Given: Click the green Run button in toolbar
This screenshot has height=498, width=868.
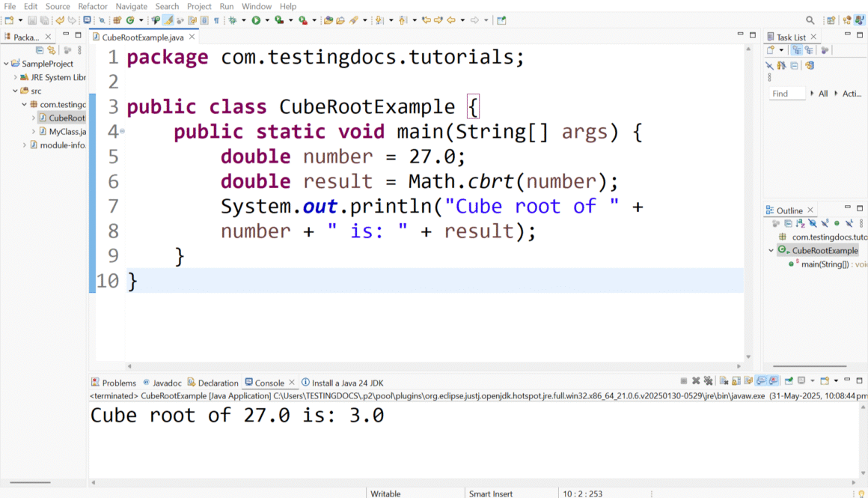Looking at the screenshot, I should pos(256,20).
